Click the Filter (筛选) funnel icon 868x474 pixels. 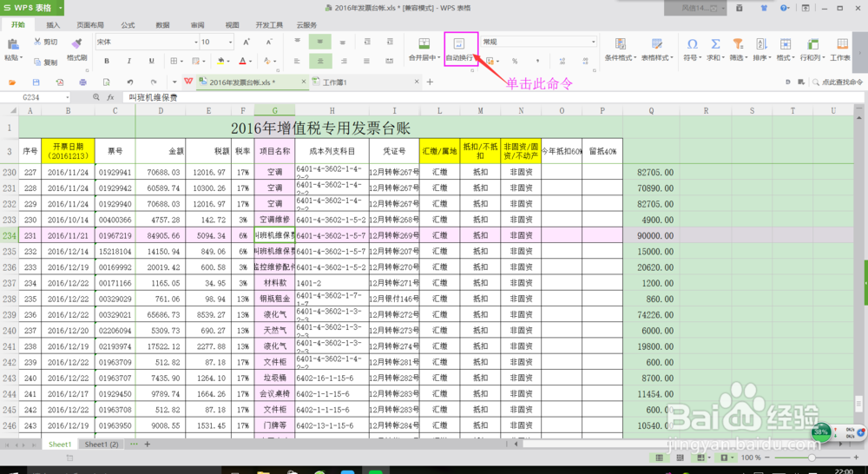[x=738, y=44]
